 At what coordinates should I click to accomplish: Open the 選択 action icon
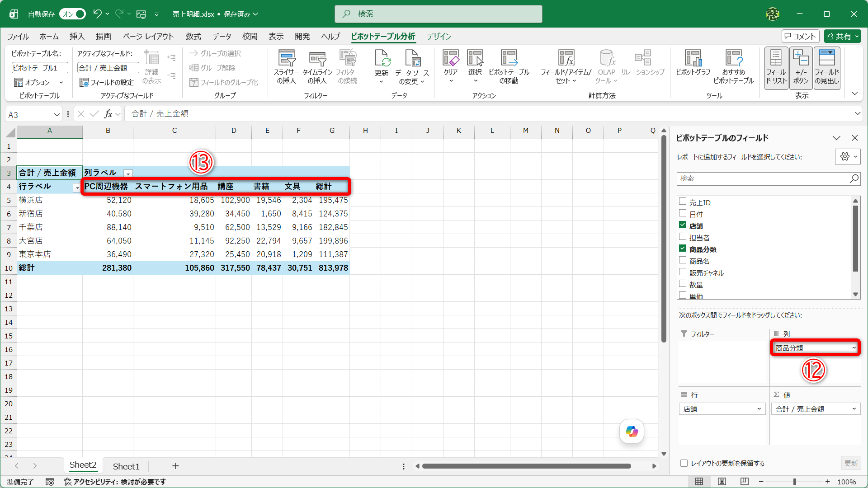(x=475, y=67)
